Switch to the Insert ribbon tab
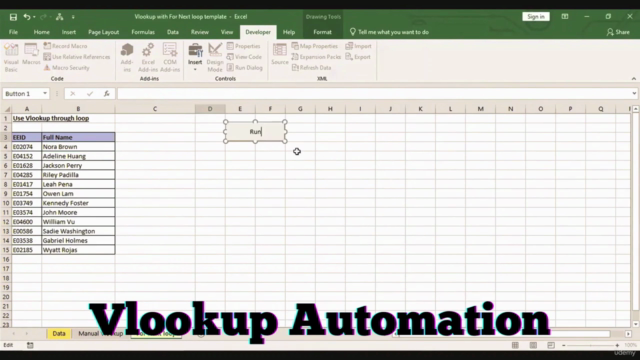640x360 pixels. (x=69, y=32)
